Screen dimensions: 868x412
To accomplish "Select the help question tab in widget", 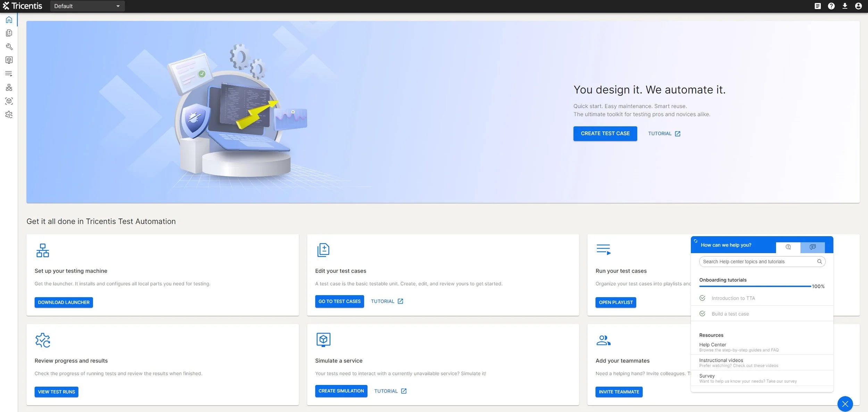I will (788, 247).
